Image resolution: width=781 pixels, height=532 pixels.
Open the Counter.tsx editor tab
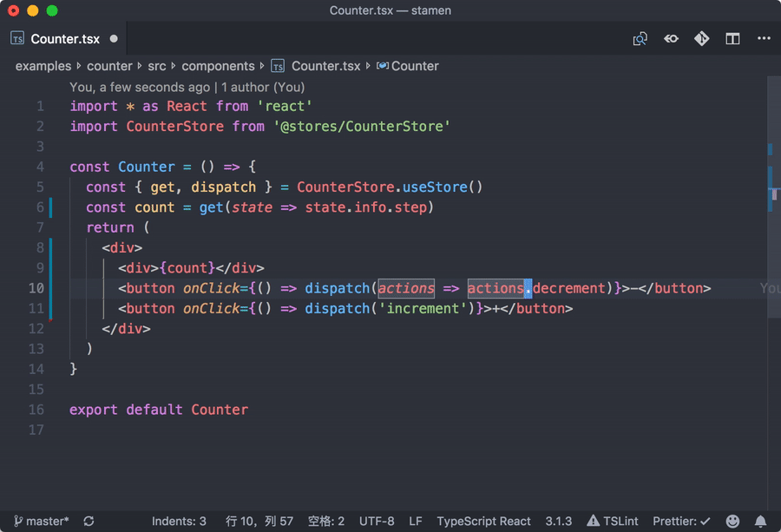[63, 38]
